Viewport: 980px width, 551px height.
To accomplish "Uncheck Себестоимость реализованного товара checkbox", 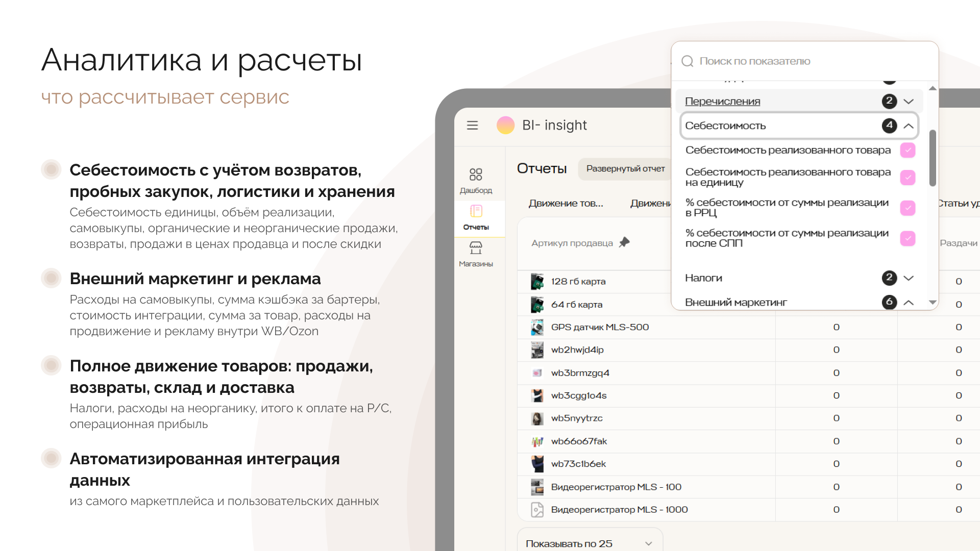I will [x=908, y=150].
